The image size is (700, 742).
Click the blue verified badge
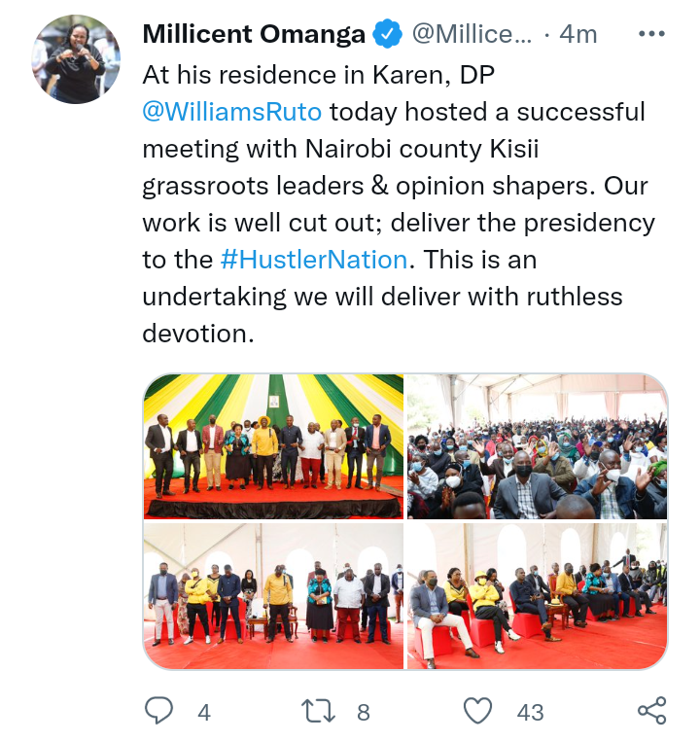coord(387,34)
